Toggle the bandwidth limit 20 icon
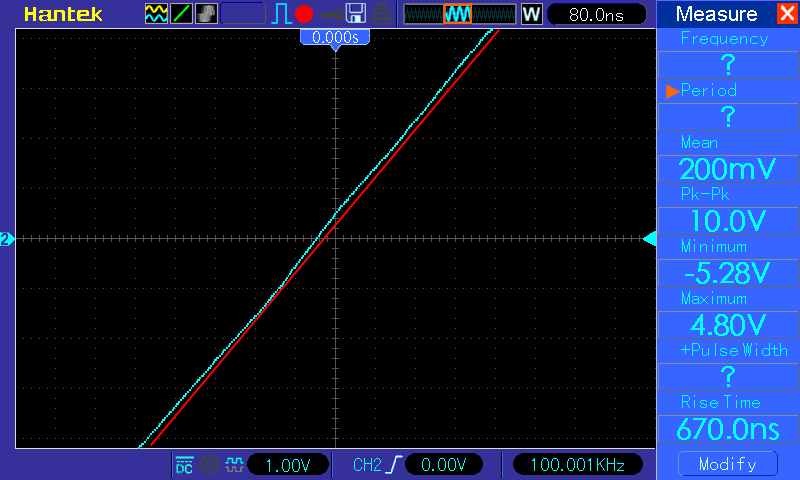Image resolution: width=800 pixels, height=480 pixels. (x=209, y=465)
